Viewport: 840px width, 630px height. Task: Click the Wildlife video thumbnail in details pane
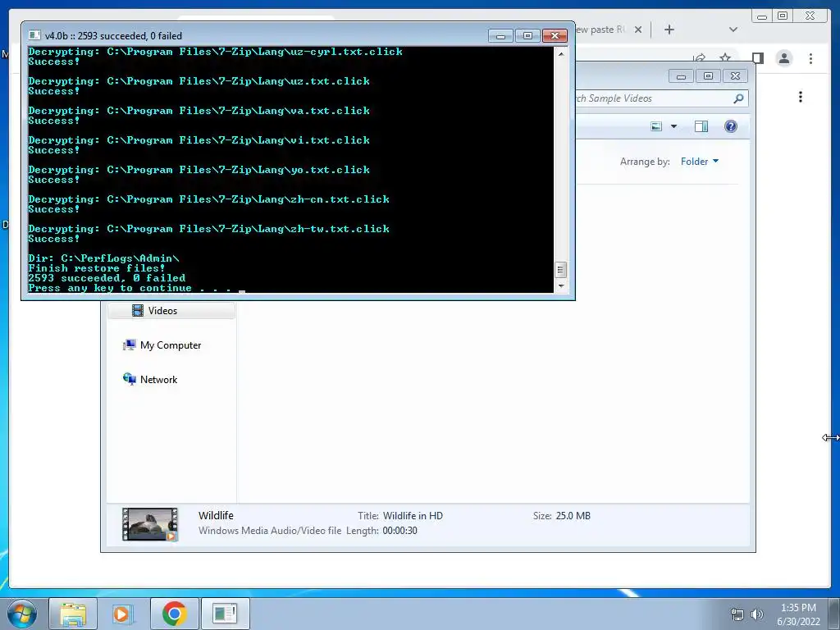(150, 524)
